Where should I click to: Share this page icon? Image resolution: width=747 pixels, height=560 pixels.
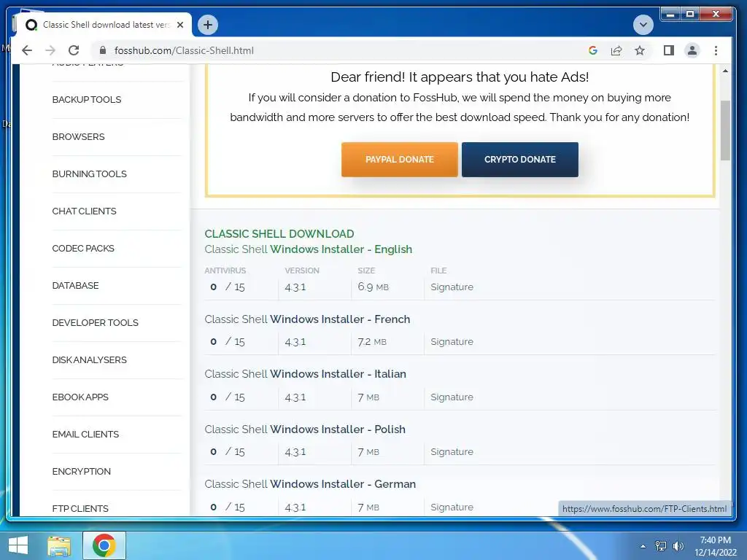point(616,50)
